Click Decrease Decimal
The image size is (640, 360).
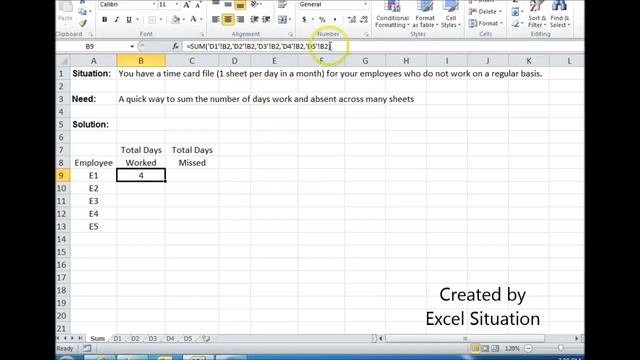click(x=364, y=20)
